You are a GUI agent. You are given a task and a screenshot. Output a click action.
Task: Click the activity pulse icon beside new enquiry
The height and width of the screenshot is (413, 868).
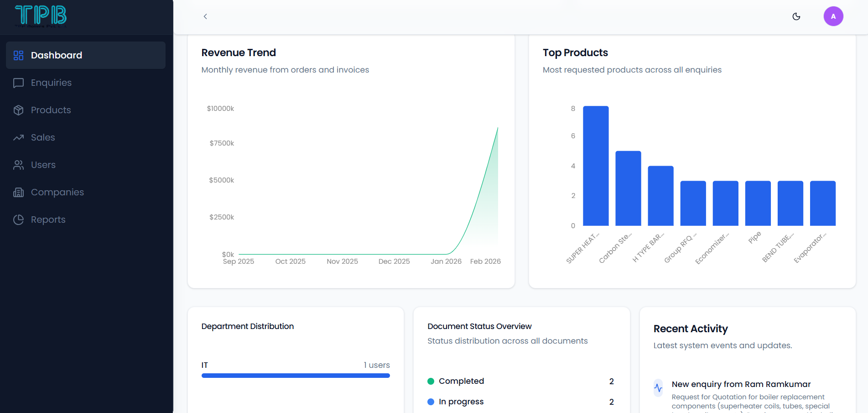tap(658, 388)
